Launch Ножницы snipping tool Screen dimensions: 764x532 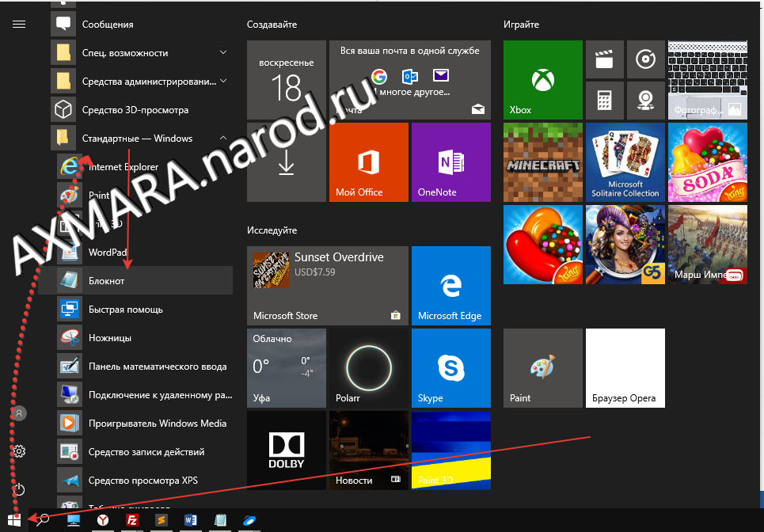(x=145, y=338)
